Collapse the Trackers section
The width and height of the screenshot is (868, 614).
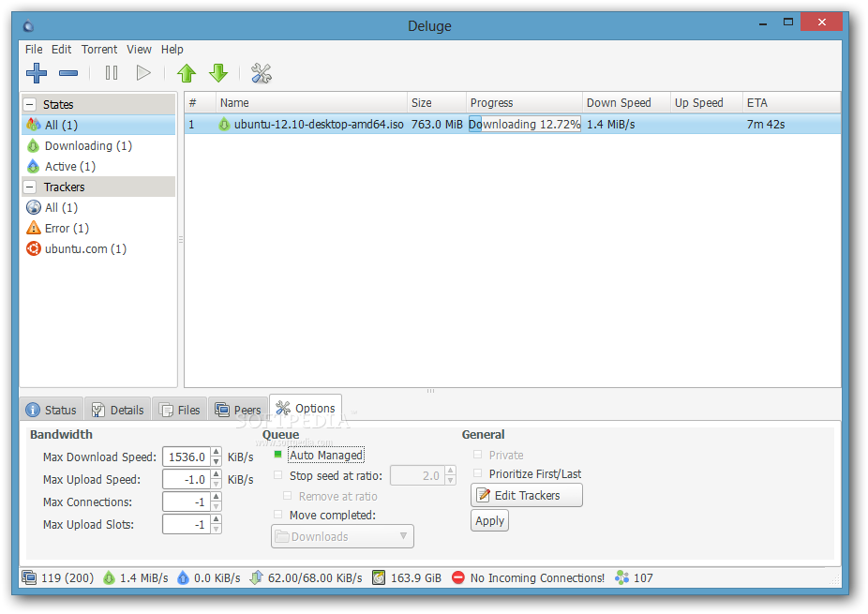pyautogui.click(x=30, y=187)
